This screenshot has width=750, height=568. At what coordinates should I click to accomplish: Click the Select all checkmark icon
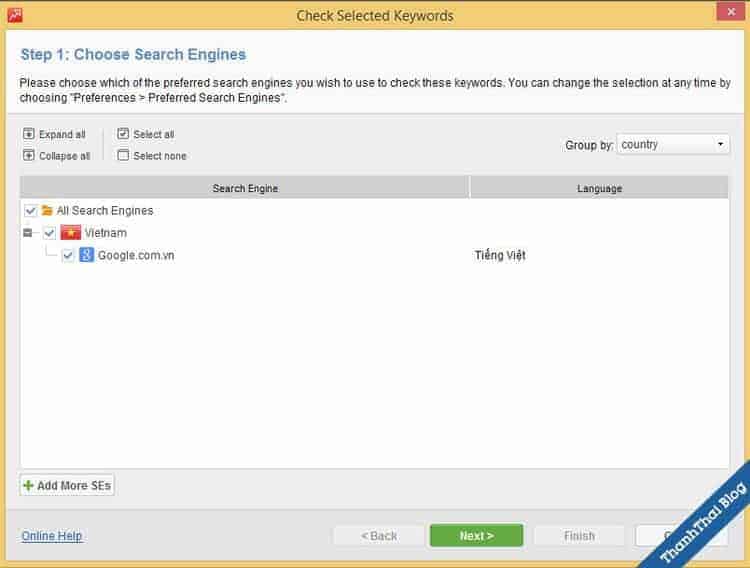coord(123,134)
